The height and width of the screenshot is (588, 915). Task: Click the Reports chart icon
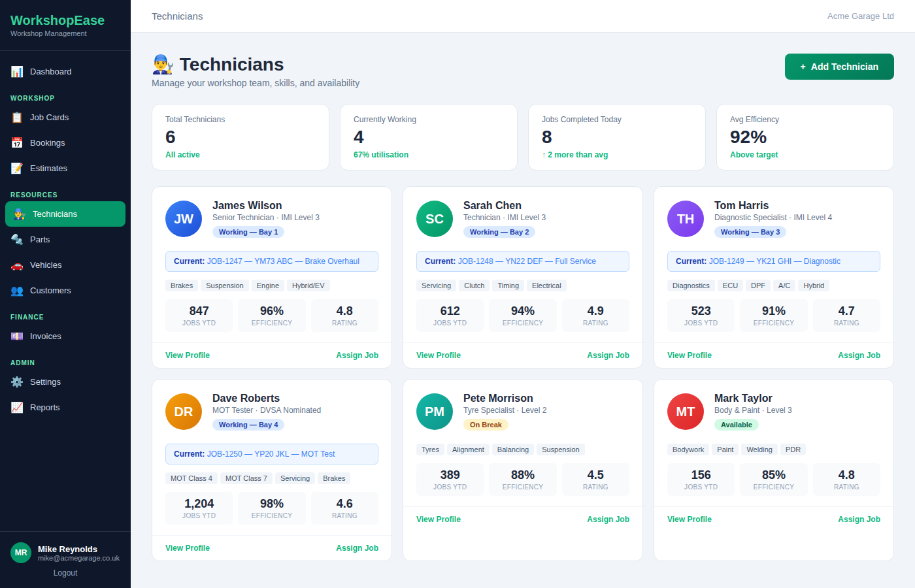pyautogui.click(x=16, y=407)
